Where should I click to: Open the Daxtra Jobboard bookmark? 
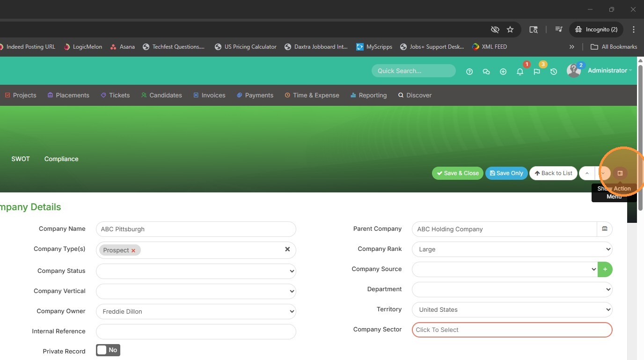tap(316, 47)
